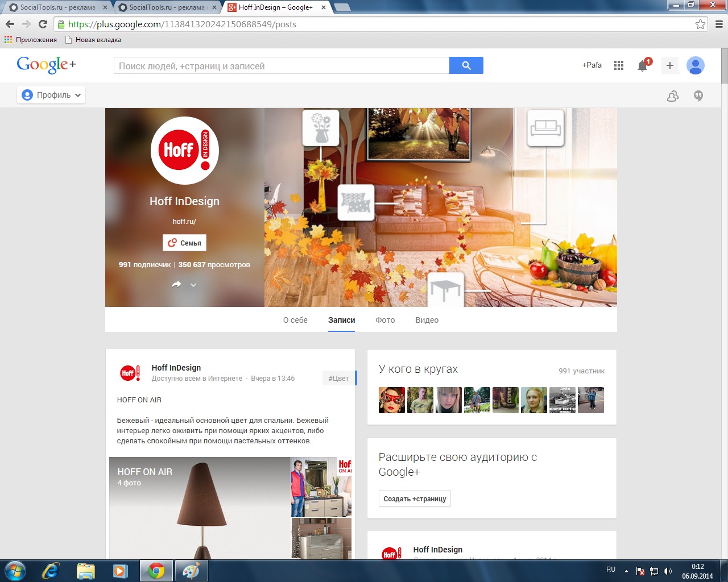Click the blue search magnifier button

[466, 65]
